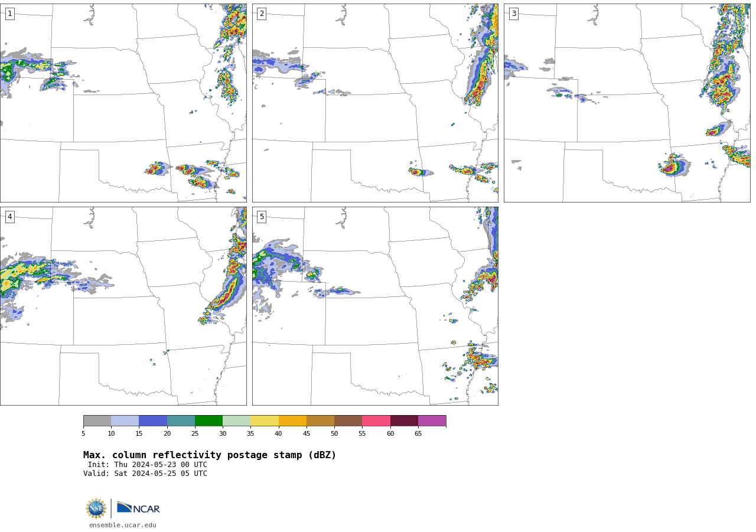Click the purple 65+ dBZ swatch

point(432,421)
